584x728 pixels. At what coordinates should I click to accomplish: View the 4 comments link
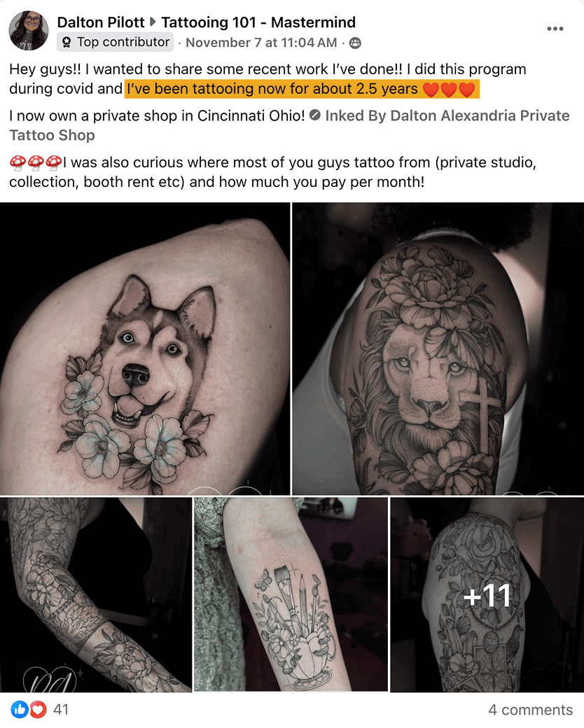coord(530,709)
